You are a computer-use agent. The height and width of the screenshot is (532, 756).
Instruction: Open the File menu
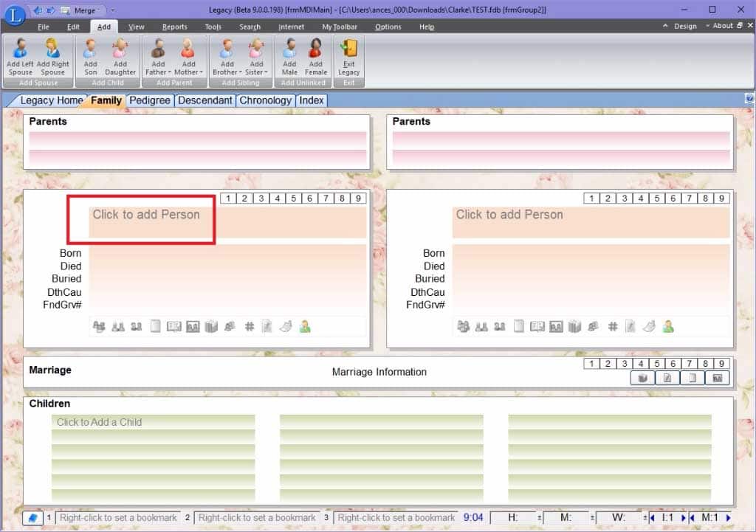pyautogui.click(x=44, y=27)
